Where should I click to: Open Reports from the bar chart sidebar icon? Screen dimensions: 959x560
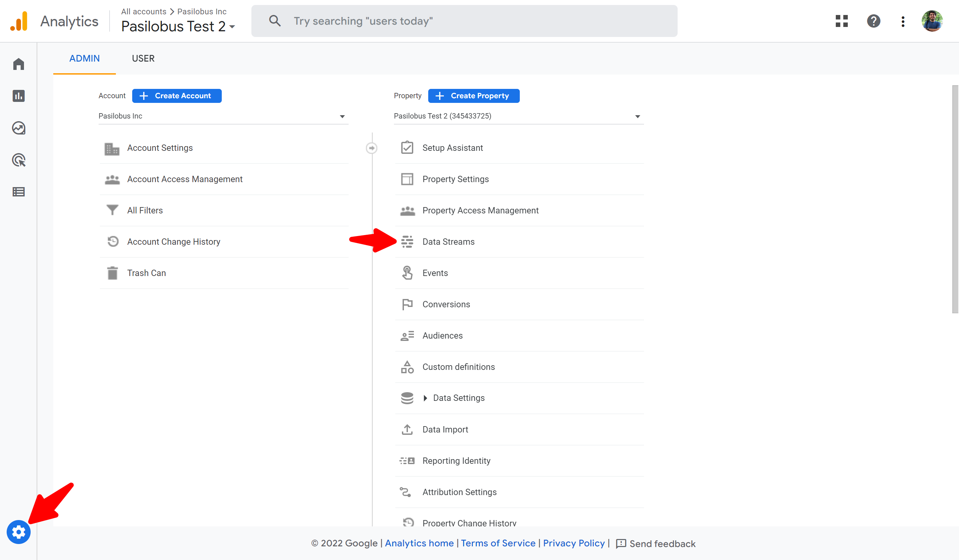coord(18,96)
